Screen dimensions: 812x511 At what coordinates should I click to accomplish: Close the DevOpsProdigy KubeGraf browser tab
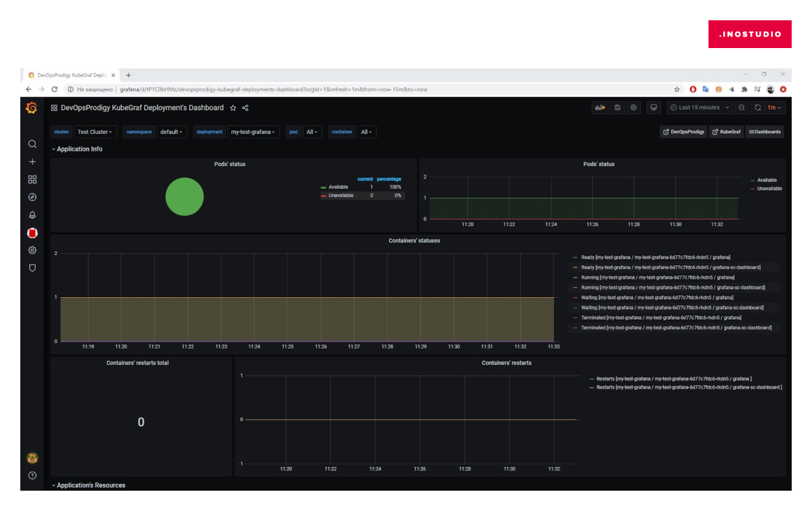(113, 75)
